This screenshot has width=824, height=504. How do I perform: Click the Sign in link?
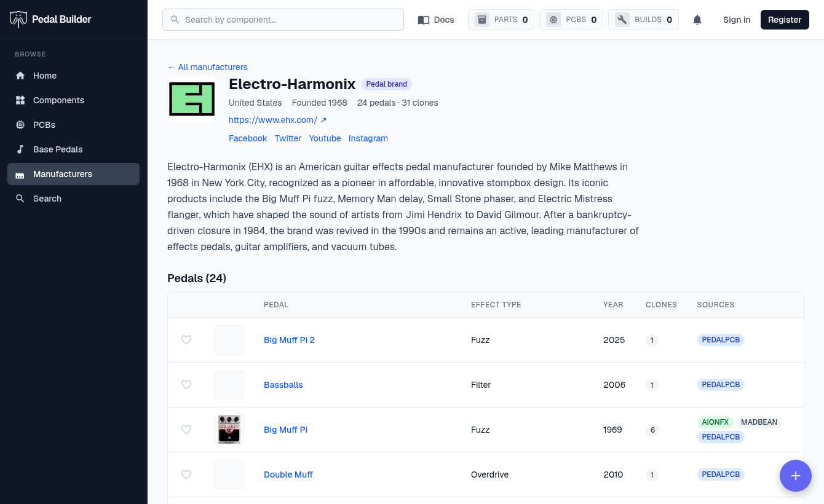737,20
